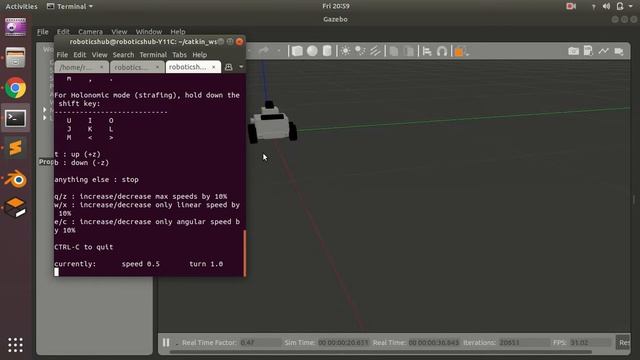Screen dimensions: 640x360
Task: Click the Activities button
Action: tap(21, 6)
